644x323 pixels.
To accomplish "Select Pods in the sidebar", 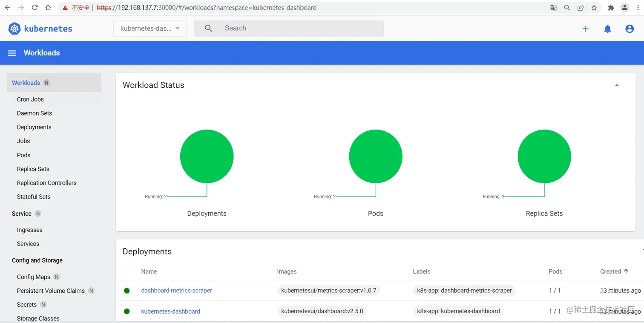I will (23, 155).
